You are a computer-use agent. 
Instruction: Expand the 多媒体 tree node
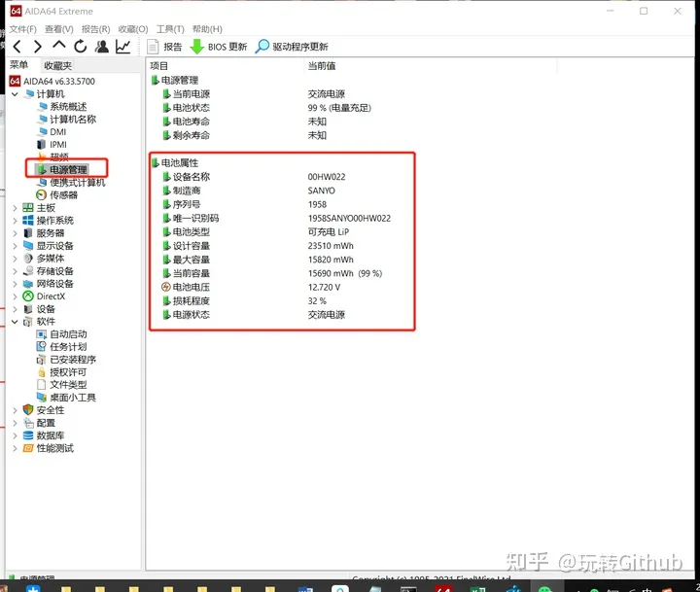pos(15,259)
